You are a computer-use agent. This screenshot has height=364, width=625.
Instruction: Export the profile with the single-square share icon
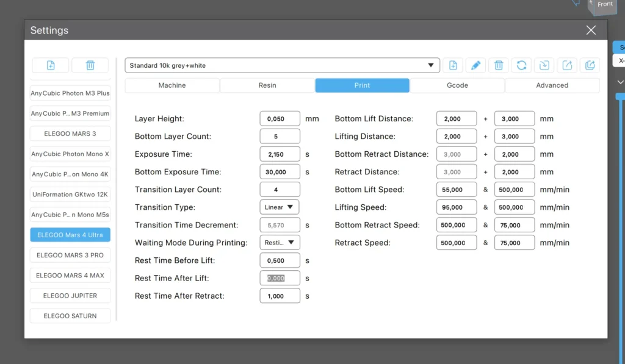coord(567,65)
